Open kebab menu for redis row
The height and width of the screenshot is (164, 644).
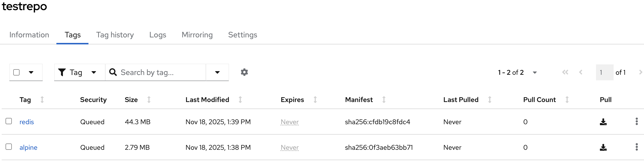click(x=636, y=122)
